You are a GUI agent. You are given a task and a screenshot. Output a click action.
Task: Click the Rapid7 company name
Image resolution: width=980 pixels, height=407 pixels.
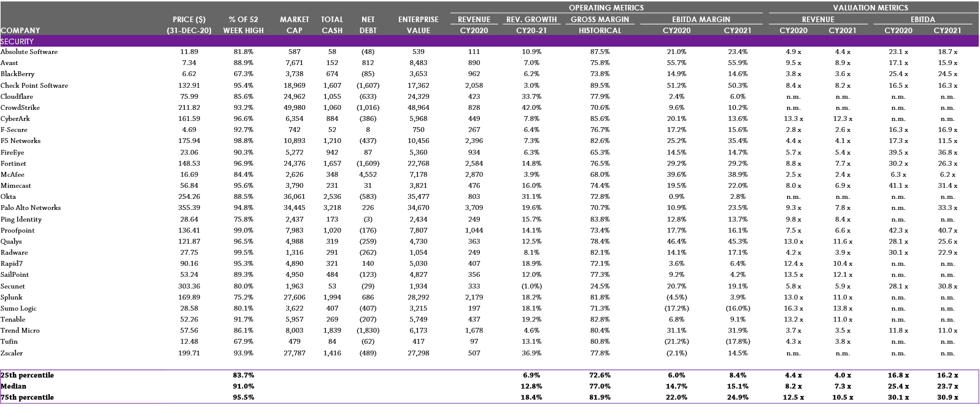coord(12,263)
